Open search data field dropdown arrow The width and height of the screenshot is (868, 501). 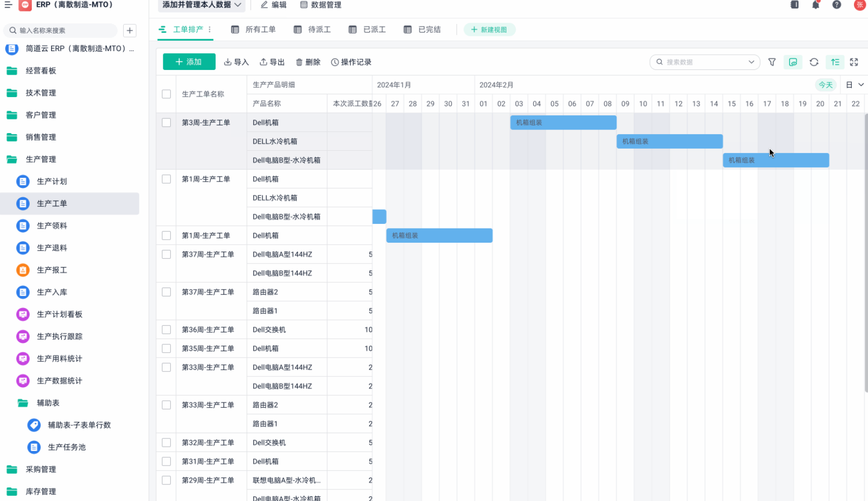[751, 62]
